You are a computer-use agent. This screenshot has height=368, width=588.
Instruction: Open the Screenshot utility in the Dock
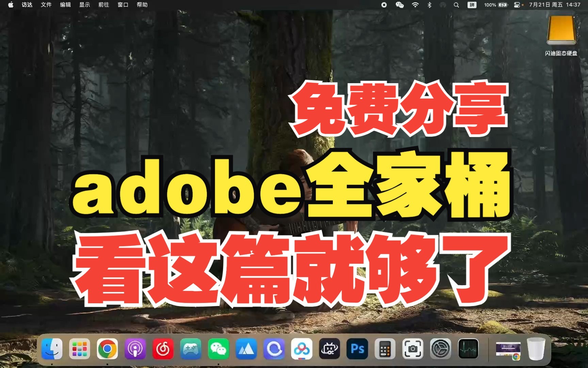tap(413, 349)
